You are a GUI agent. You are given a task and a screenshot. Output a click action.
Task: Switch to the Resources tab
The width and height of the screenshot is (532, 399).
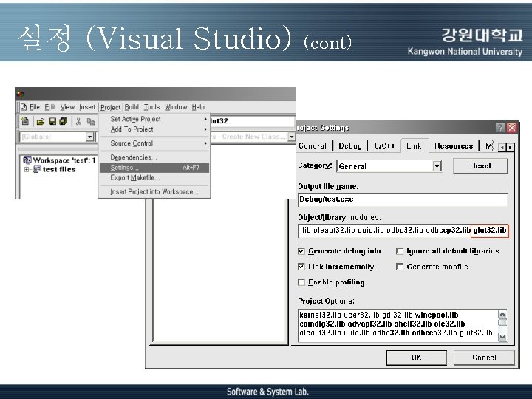pos(454,146)
